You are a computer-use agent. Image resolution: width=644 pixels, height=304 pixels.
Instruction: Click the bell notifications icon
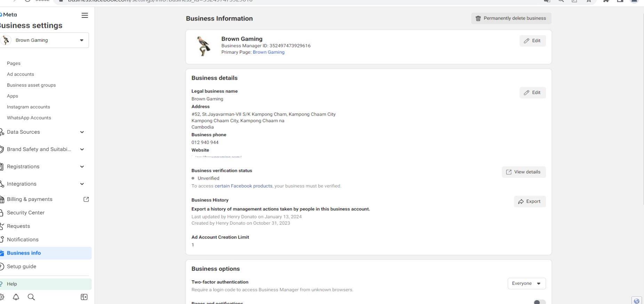16,297
